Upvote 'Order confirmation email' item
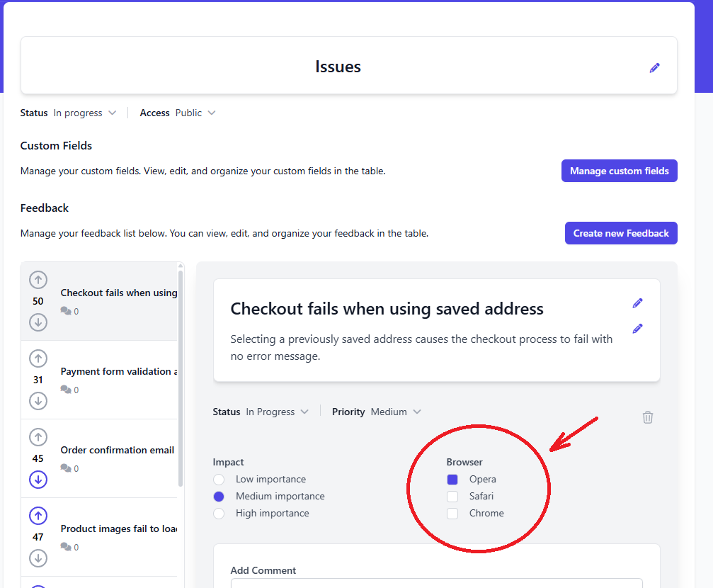Screen dimensions: 713x588 click(38, 437)
